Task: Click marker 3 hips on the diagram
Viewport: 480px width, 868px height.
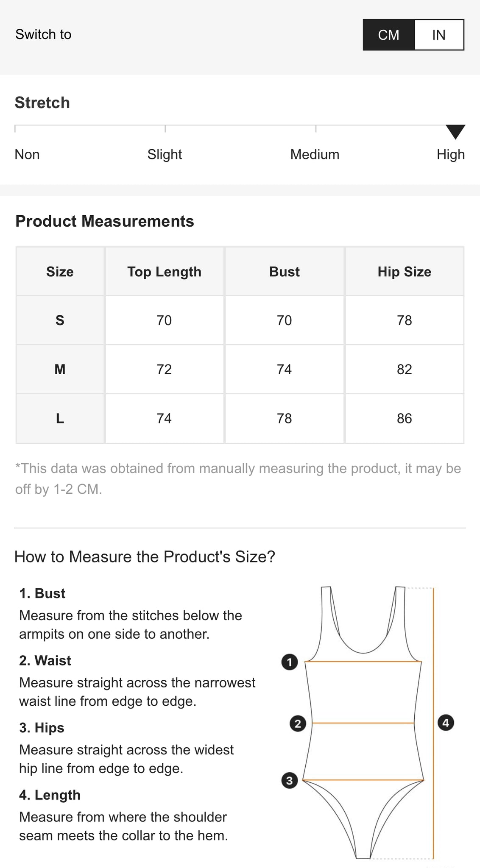Action: point(290,780)
